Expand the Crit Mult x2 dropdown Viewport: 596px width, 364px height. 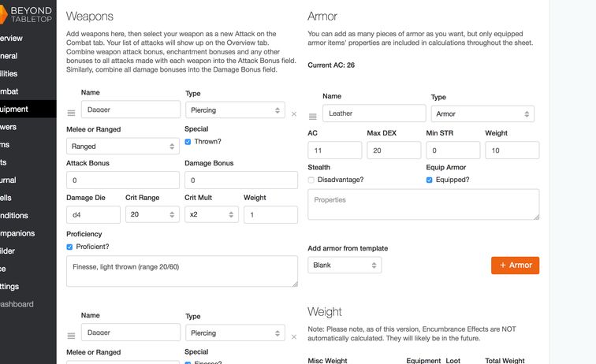210,214
